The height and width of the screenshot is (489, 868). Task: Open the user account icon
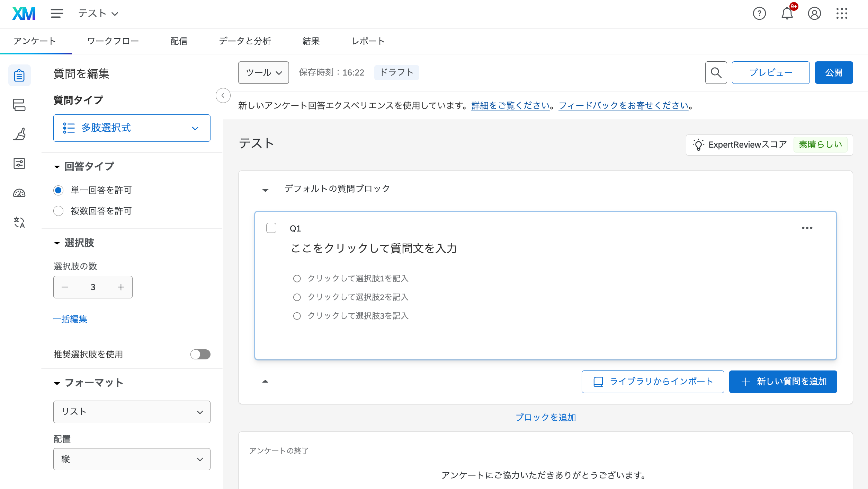814,14
